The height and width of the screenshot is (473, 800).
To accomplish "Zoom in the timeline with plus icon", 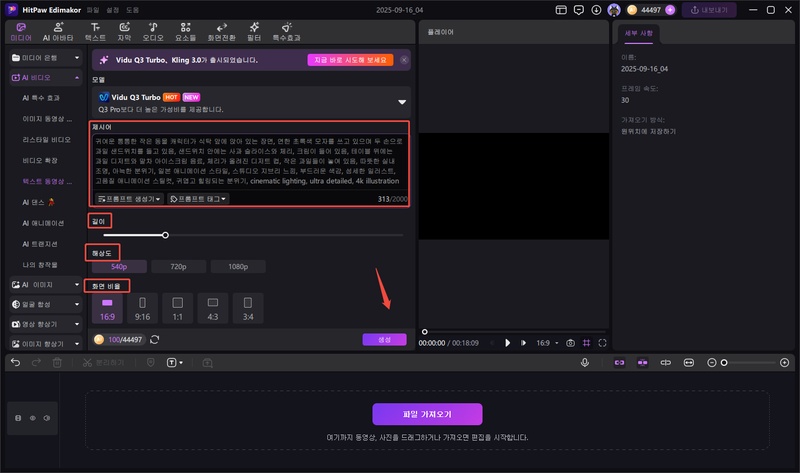I will point(785,362).
